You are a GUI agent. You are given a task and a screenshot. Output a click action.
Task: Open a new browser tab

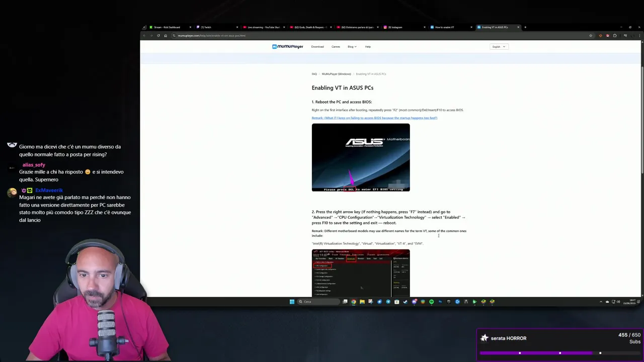[x=525, y=27]
